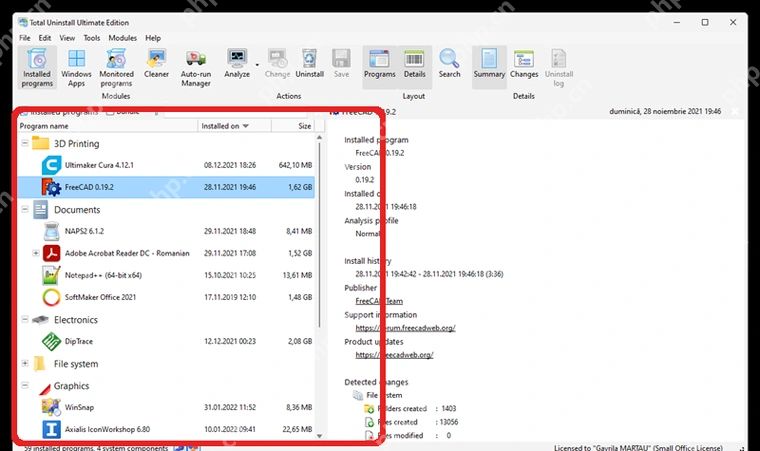Open the Monitored programs module
760x451 pixels.
[116, 67]
